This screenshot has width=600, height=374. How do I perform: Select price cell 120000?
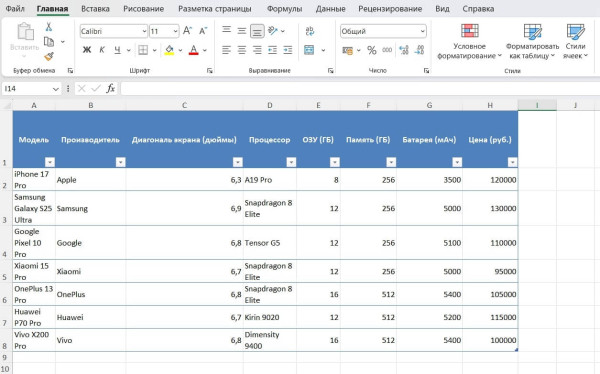(490, 180)
